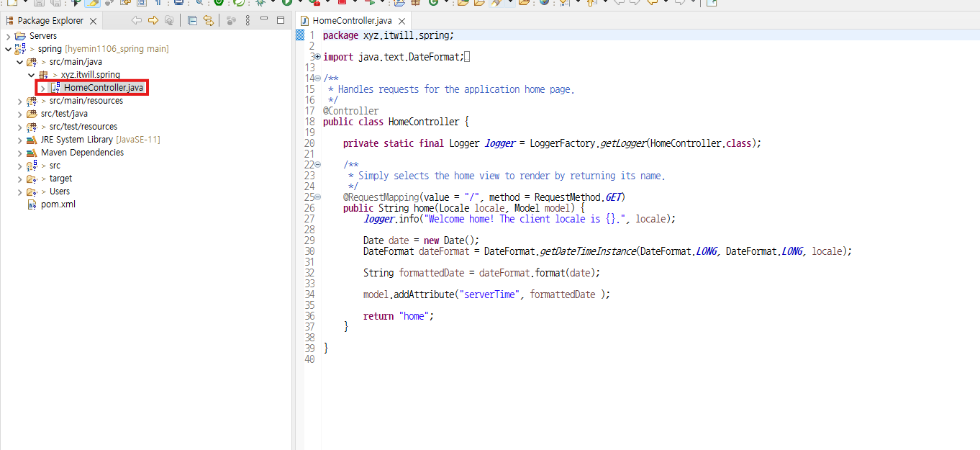Toggle Link with Editor in Package Explorer
Screen dimensions: 980x450
pyautogui.click(x=209, y=20)
